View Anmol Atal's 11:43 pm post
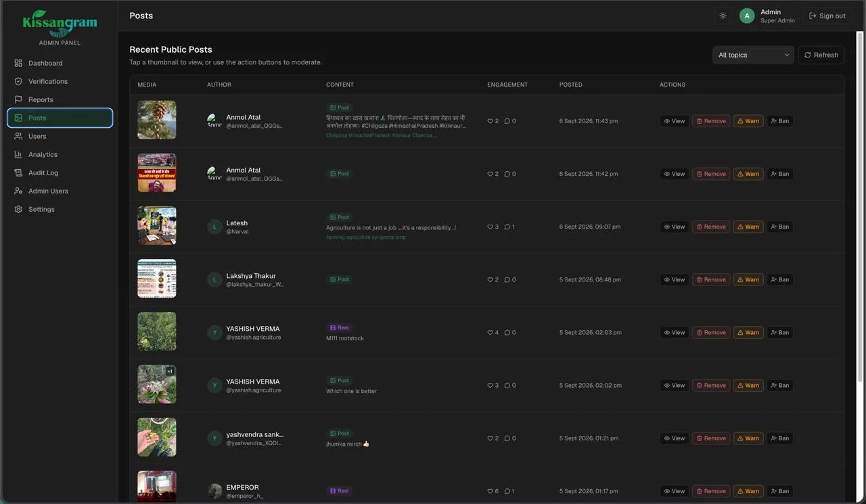The width and height of the screenshot is (866, 504). (x=674, y=121)
